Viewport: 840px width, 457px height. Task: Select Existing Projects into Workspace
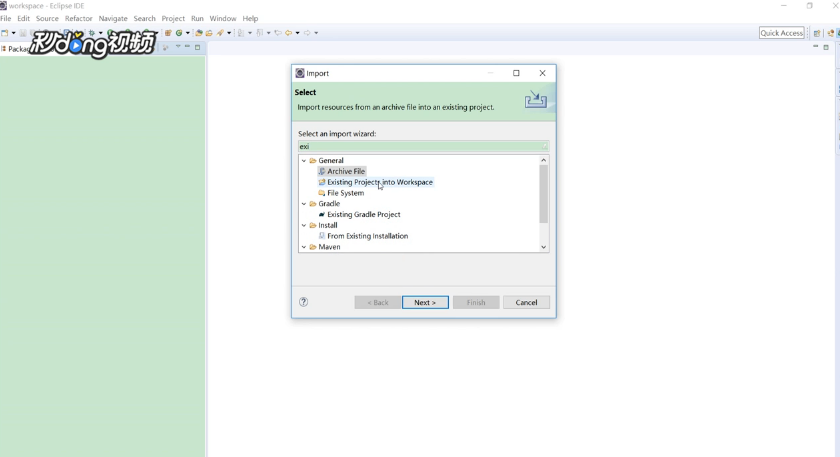pyautogui.click(x=376, y=182)
